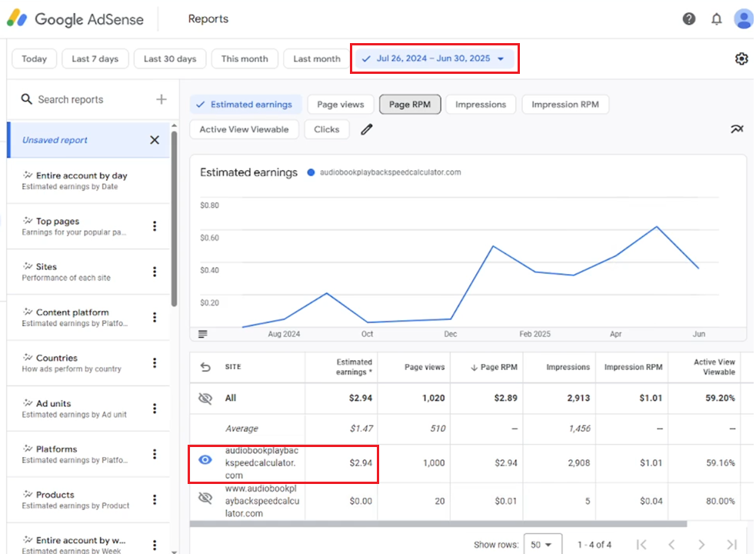This screenshot has width=756, height=554.
Task: Go to the first page of results
Action: click(641, 545)
